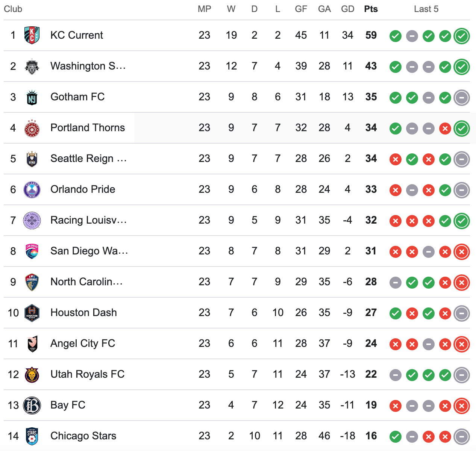This screenshot has width=476, height=451.
Task: Click Angel City FC's latest loss icon
Action: (x=462, y=344)
